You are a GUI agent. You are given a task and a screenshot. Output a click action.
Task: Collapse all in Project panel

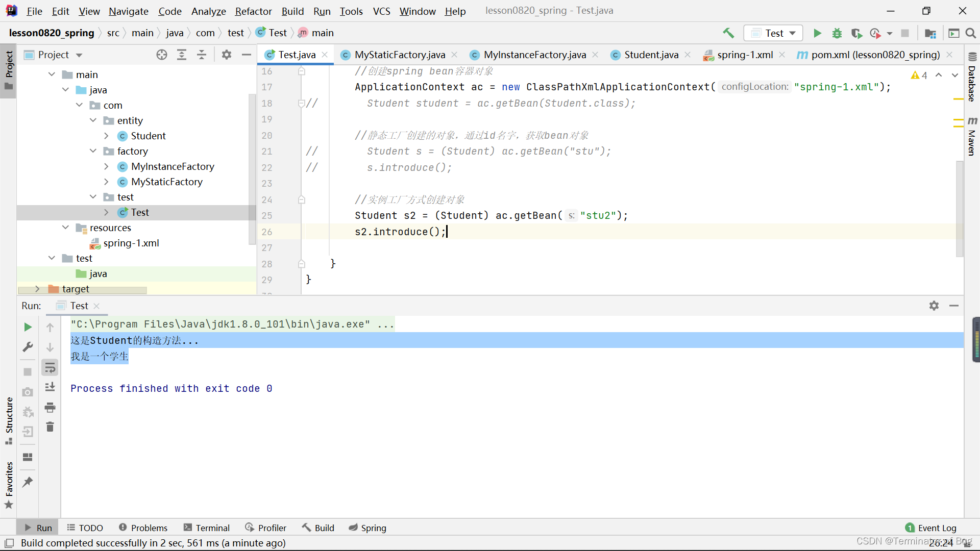202,55
